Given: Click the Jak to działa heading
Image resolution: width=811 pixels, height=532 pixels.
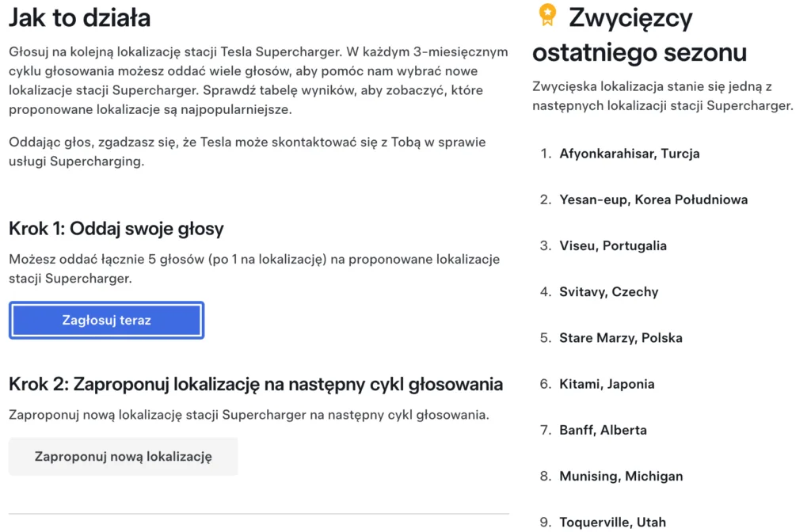Looking at the screenshot, I should (x=79, y=17).
